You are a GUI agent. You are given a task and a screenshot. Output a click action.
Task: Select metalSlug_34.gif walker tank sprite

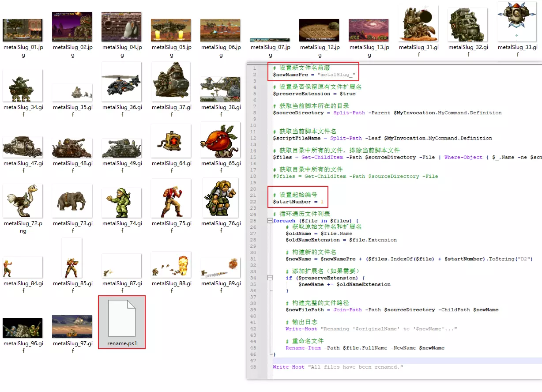point(23,86)
